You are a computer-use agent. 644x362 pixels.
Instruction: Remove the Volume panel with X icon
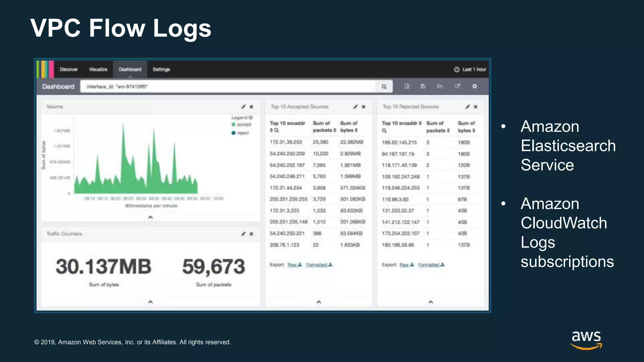point(251,107)
